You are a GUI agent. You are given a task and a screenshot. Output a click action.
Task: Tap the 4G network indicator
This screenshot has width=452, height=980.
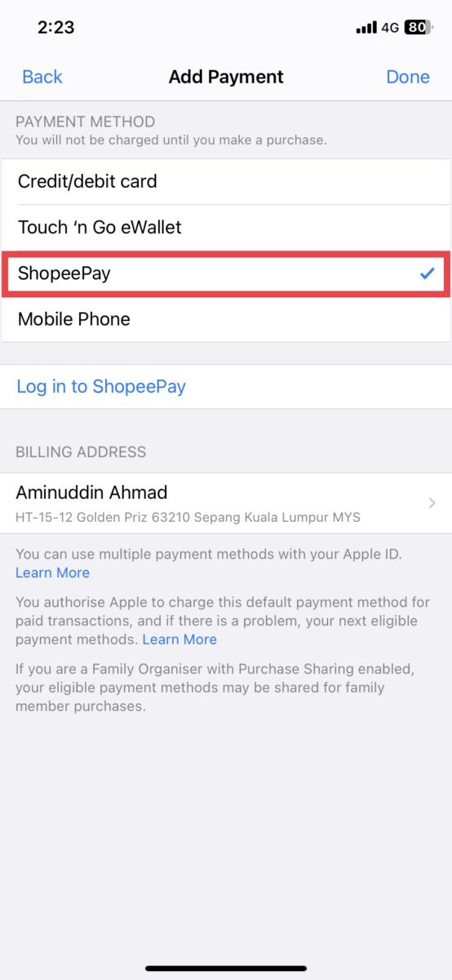390,27
